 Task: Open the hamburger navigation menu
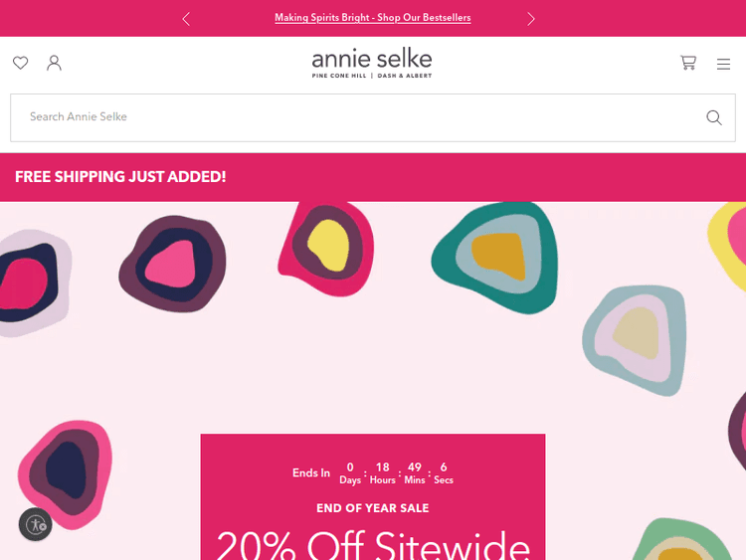pyautogui.click(x=723, y=64)
